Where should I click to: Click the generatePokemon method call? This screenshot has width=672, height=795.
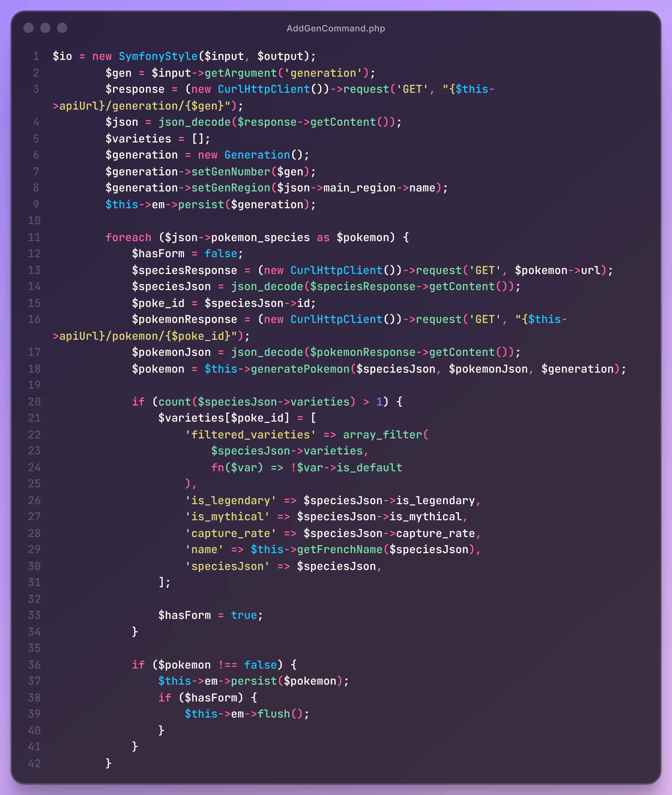(x=300, y=369)
